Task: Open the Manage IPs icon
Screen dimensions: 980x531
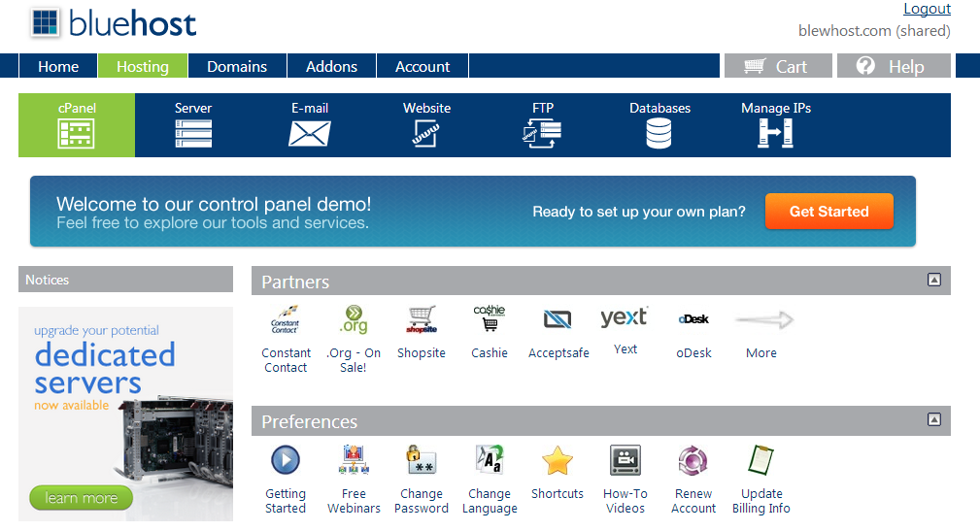Action: 776,134
